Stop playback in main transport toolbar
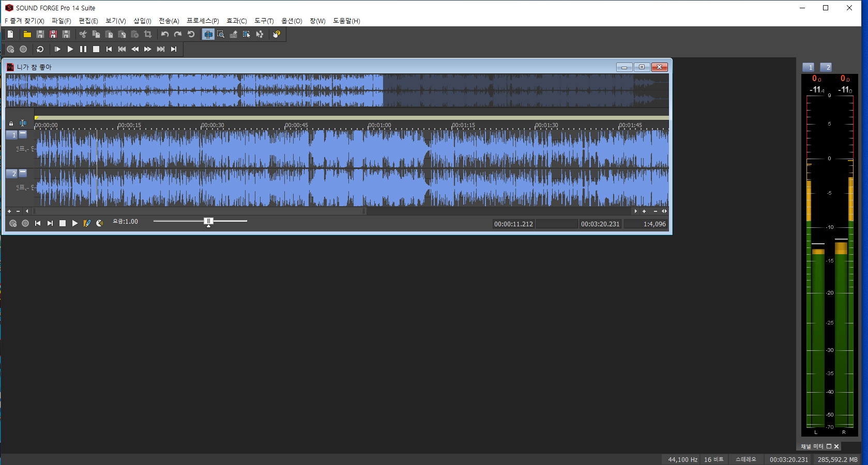 coord(96,49)
